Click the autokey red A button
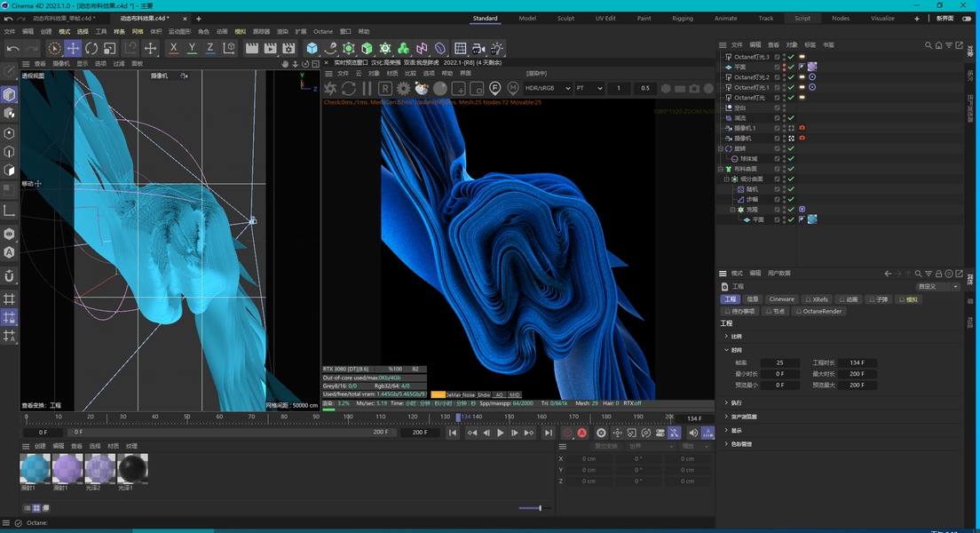The height and width of the screenshot is (533, 980). point(582,433)
